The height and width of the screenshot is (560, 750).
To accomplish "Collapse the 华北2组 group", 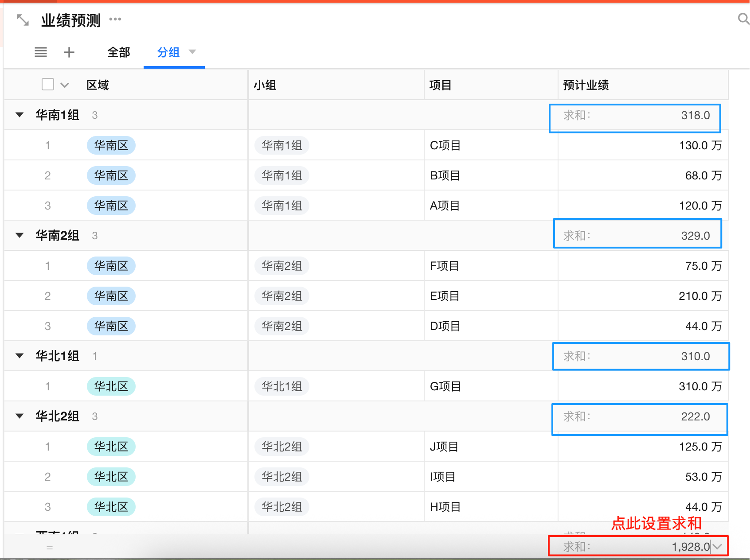I will click(x=20, y=416).
